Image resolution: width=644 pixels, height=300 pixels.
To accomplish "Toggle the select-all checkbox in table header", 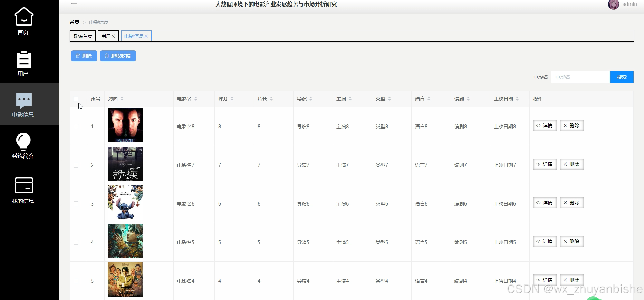I will coord(76,99).
